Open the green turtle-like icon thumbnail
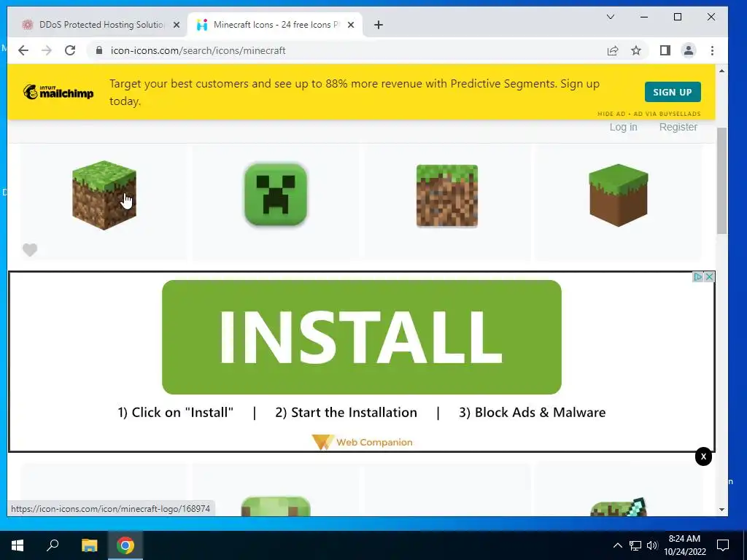The image size is (747, 560). tap(276, 506)
